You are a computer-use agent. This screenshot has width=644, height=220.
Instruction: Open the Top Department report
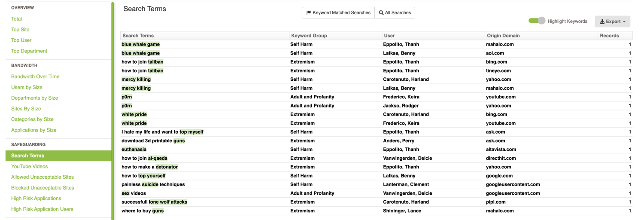29,51
